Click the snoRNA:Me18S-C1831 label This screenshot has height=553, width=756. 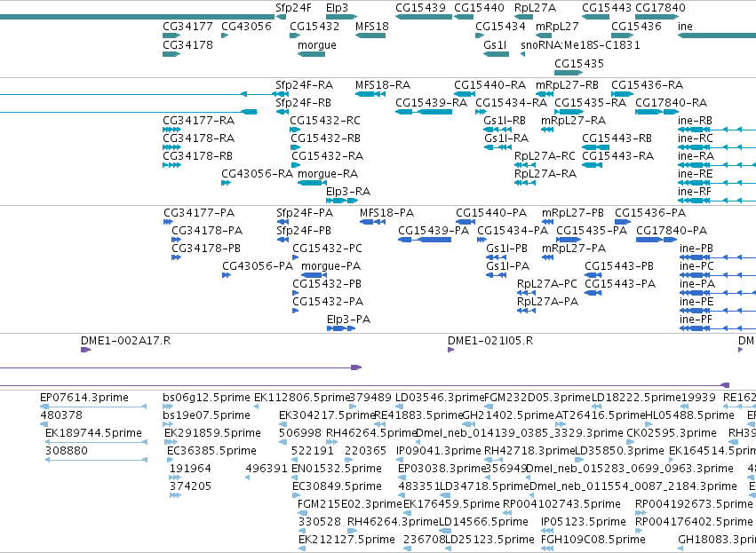click(x=580, y=45)
